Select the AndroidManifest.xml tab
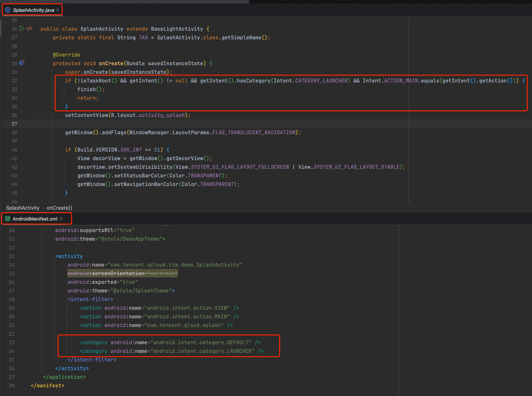Image resolution: width=532 pixels, height=396 pixels. (35, 219)
